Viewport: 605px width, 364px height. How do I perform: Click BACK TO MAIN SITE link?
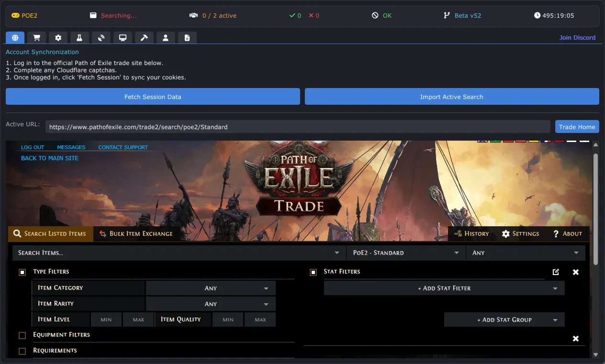tap(50, 158)
